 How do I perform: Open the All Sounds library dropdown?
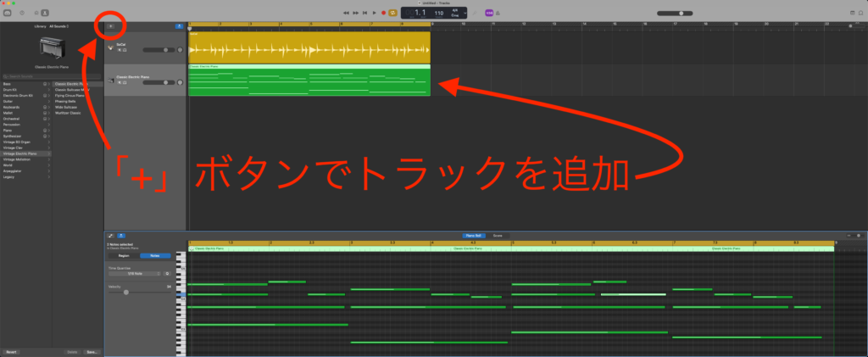click(x=59, y=27)
